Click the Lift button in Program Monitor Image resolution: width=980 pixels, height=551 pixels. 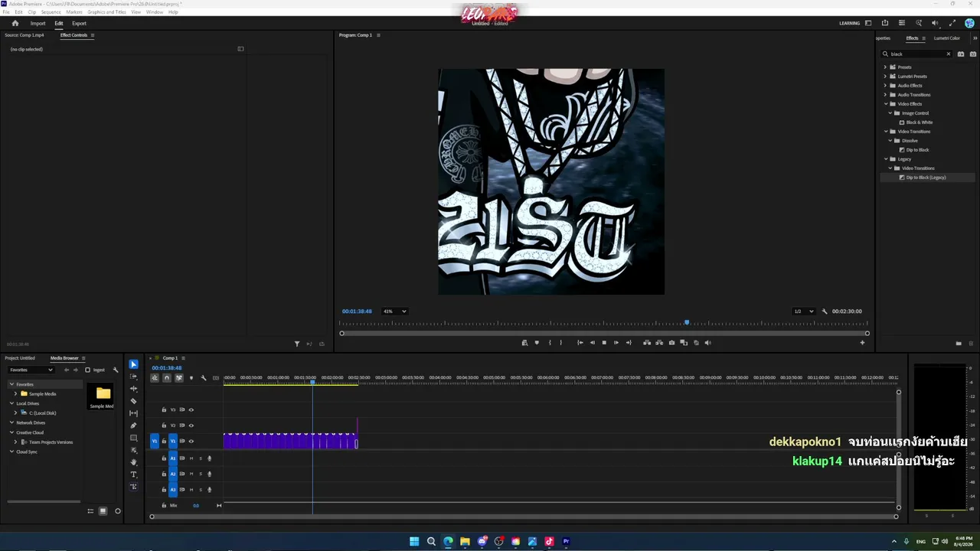coord(647,343)
